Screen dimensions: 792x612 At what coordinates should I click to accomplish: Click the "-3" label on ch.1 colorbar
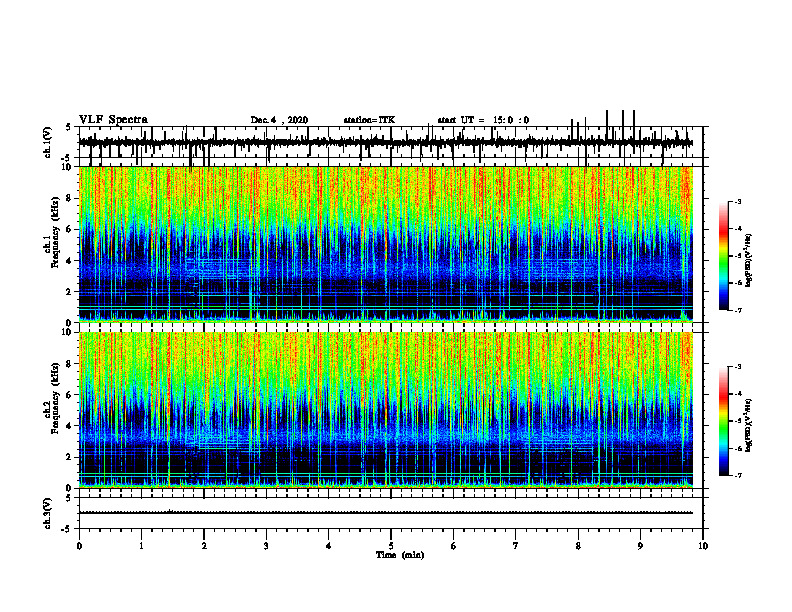737,202
